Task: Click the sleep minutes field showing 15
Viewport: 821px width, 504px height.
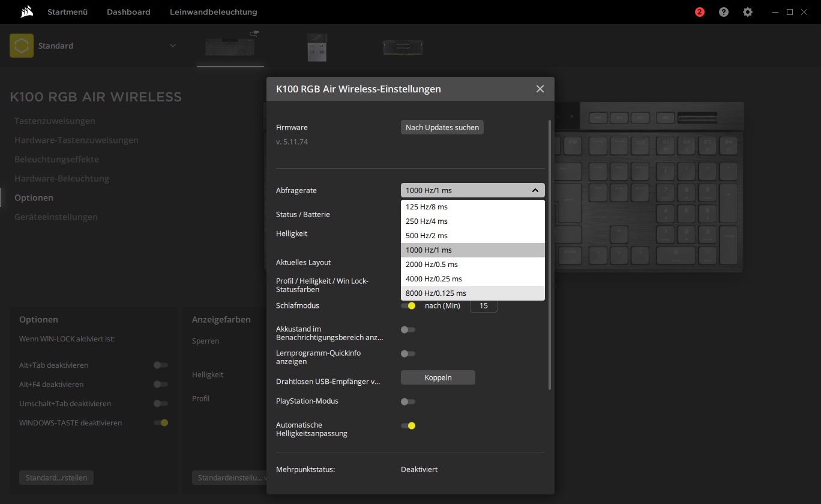Action: tap(484, 305)
